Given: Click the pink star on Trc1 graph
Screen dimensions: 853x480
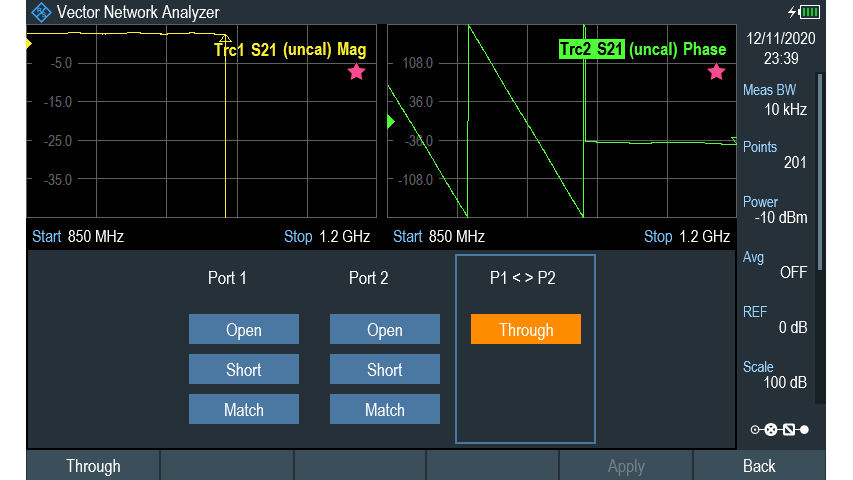Looking at the screenshot, I should pos(356,72).
